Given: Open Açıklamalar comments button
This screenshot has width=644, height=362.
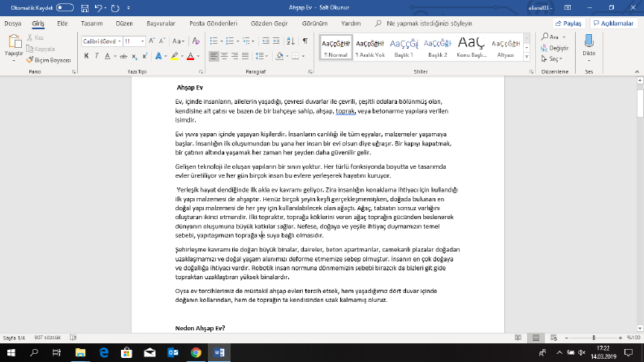Looking at the screenshot, I should pos(614,24).
